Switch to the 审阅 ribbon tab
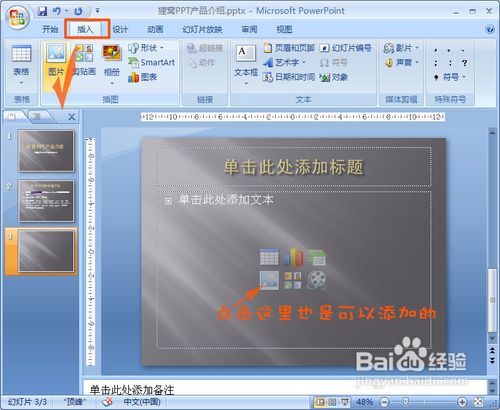The height and width of the screenshot is (410, 500). point(249,30)
